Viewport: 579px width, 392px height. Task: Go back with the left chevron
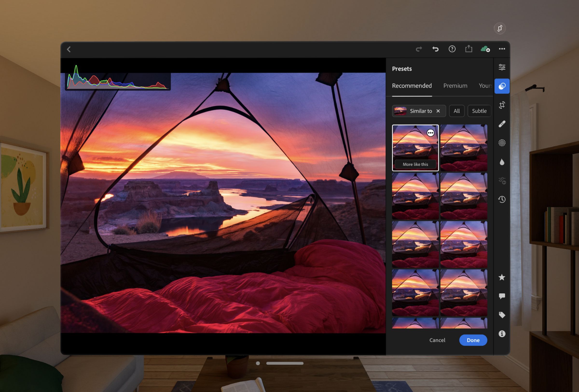(69, 49)
